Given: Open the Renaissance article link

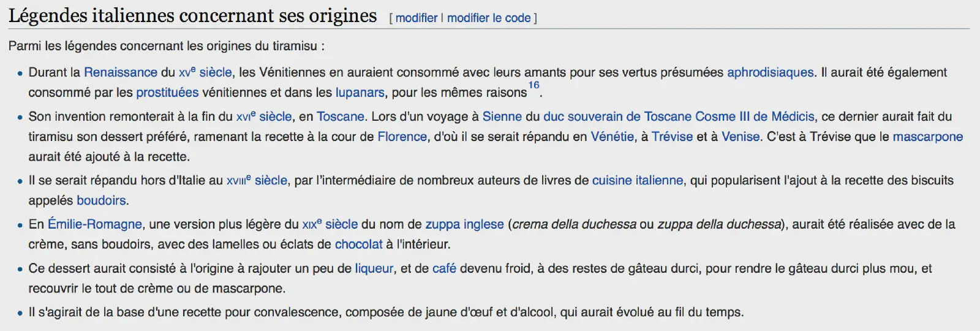Looking at the screenshot, I should pos(121,72).
